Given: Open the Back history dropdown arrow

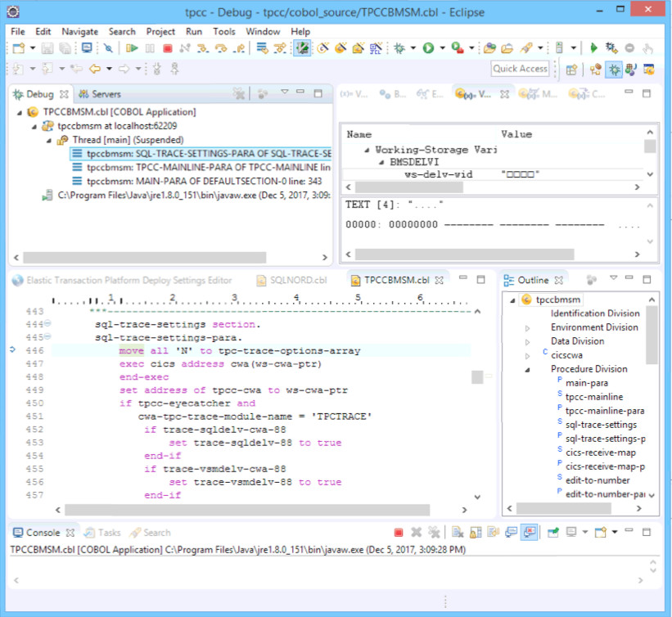Looking at the screenshot, I should click(110, 69).
